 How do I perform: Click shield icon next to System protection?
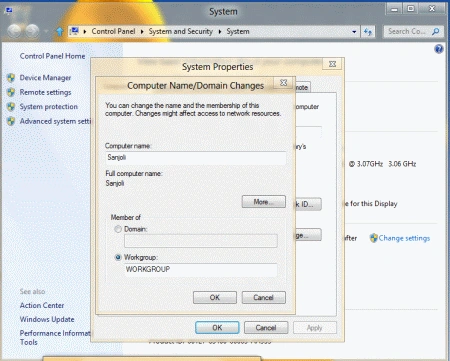pyautogui.click(x=11, y=107)
